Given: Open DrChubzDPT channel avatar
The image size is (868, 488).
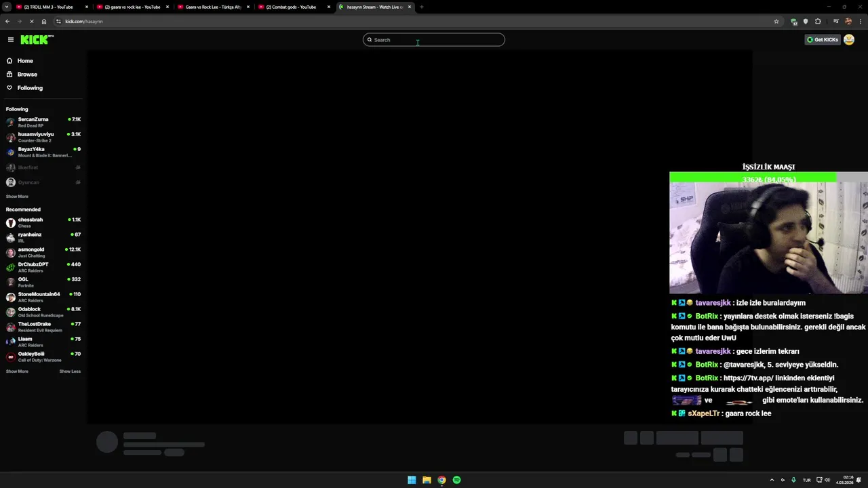Looking at the screenshot, I should [x=10, y=268].
